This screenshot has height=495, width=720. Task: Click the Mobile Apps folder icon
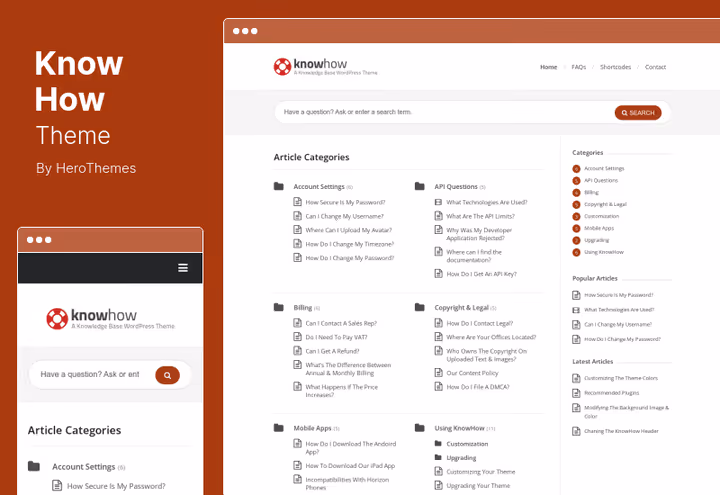point(279,428)
